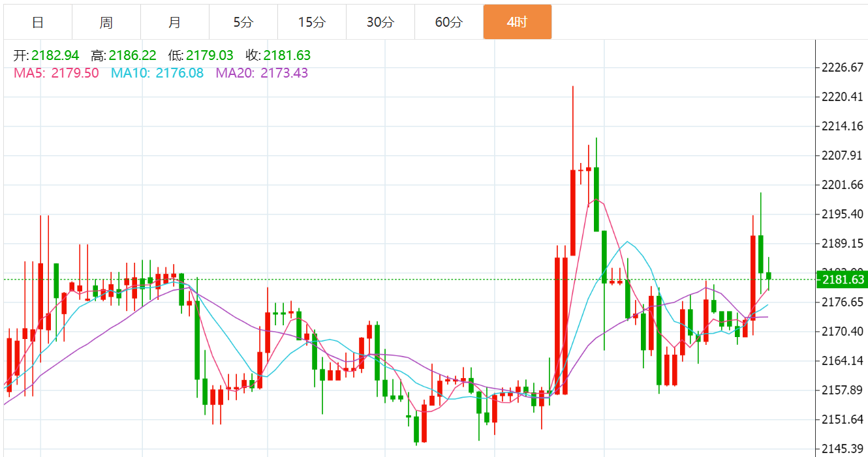Click the MA5 legend label

(28, 73)
